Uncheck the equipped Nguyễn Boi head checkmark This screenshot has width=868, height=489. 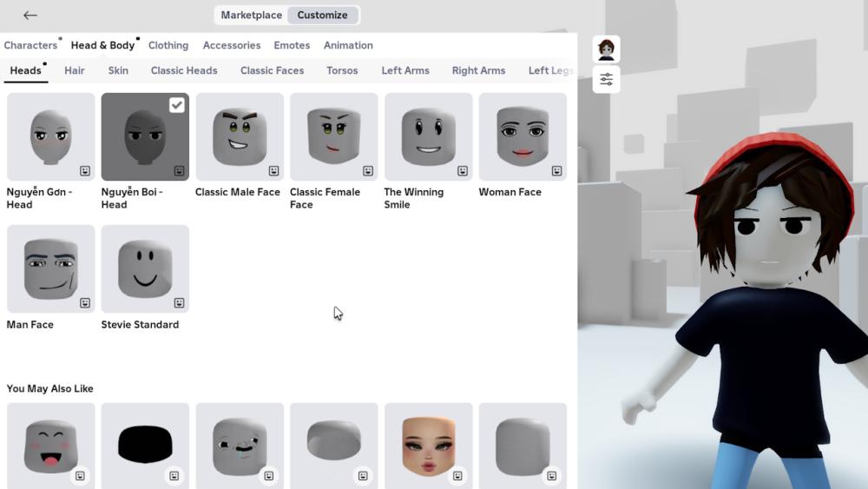point(176,105)
